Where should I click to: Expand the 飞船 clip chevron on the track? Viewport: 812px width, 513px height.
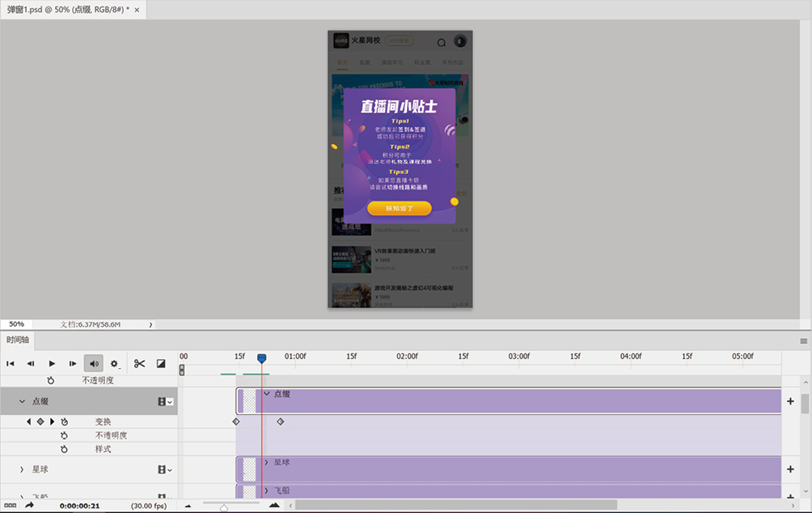point(267,490)
